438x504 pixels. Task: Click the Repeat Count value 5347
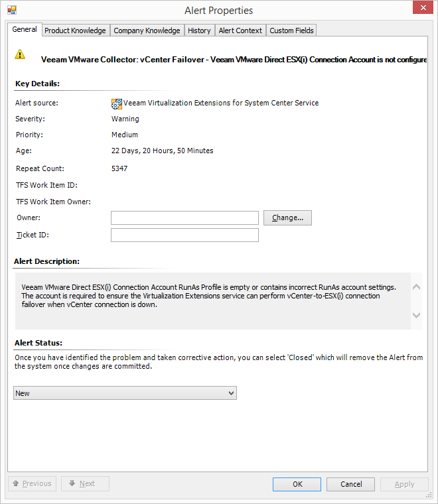point(119,168)
